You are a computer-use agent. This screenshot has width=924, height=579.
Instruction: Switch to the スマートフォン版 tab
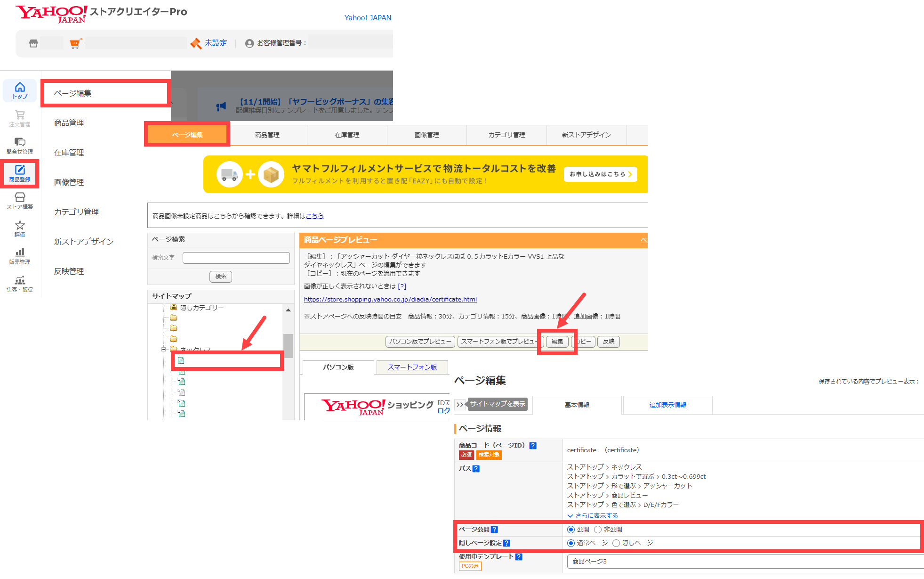point(412,367)
